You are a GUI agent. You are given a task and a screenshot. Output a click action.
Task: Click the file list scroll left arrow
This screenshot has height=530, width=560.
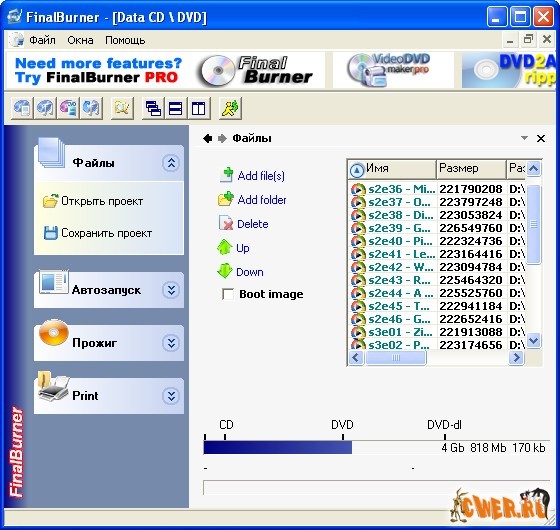(356, 357)
